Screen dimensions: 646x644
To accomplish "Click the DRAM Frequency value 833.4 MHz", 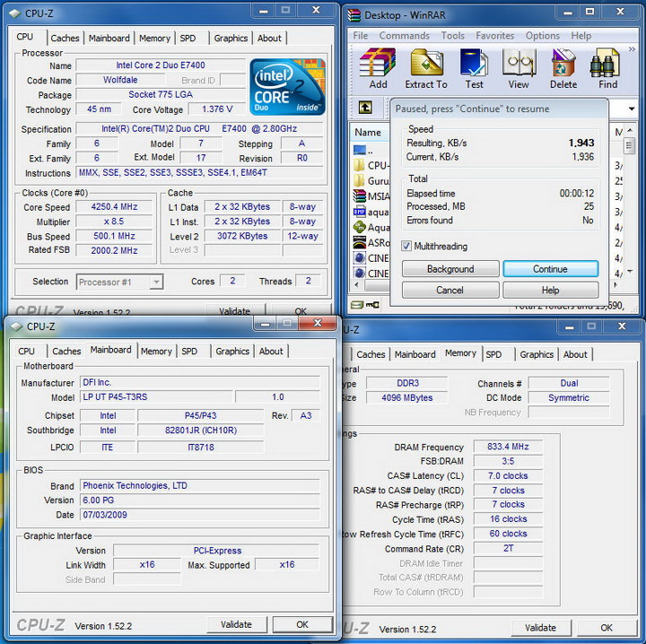I will [x=508, y=447].
